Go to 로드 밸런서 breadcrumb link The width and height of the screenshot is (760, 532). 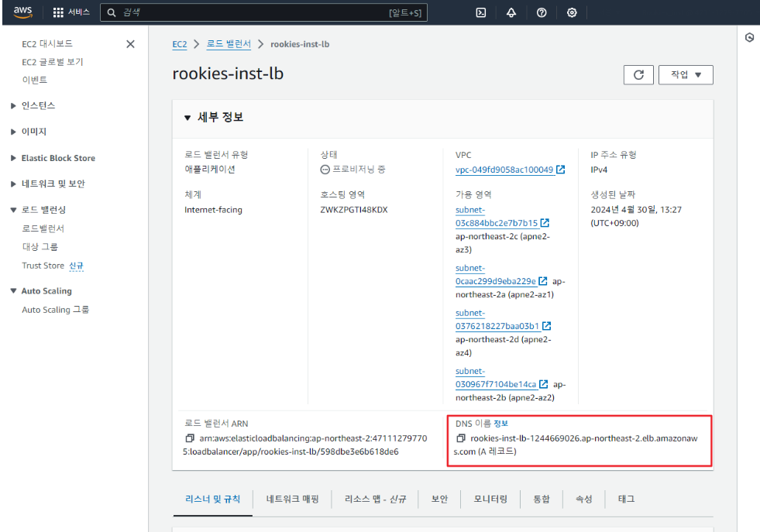tap(229, 44)
